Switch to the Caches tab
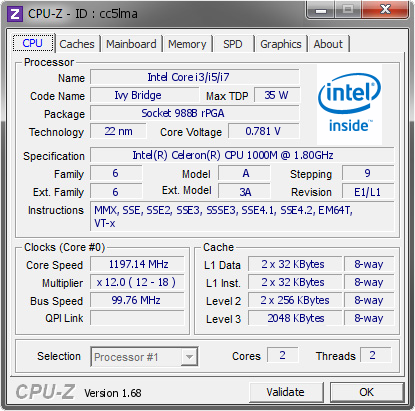This screenshot has width=415, height=411. pyautogui.click(x=77, y=44)
